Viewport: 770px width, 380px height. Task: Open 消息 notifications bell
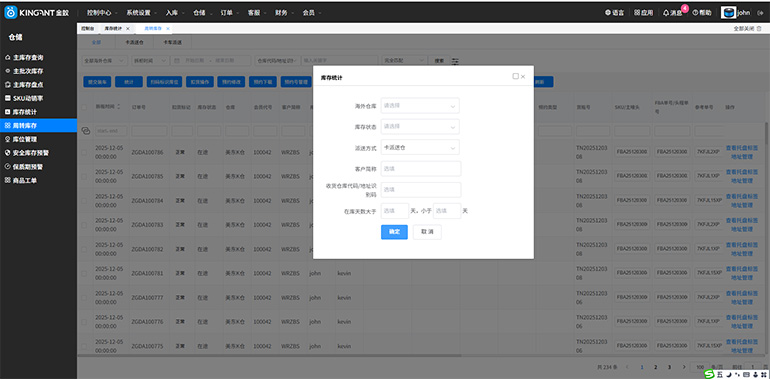666,13
